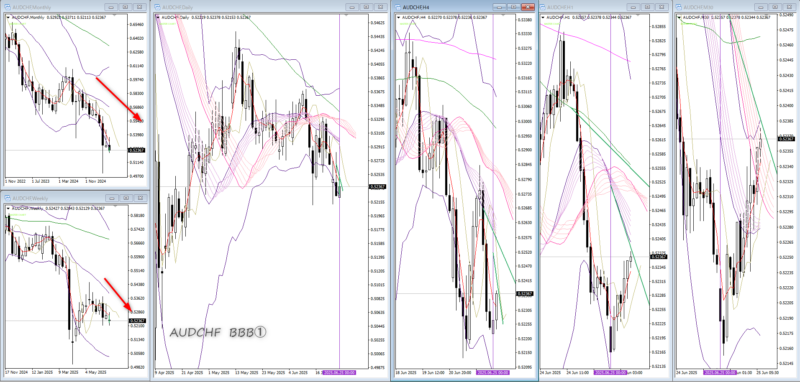Minimize the AUDCHF,Weekly chart window
The image size is (800, 382).
click(x=112, y=198)
